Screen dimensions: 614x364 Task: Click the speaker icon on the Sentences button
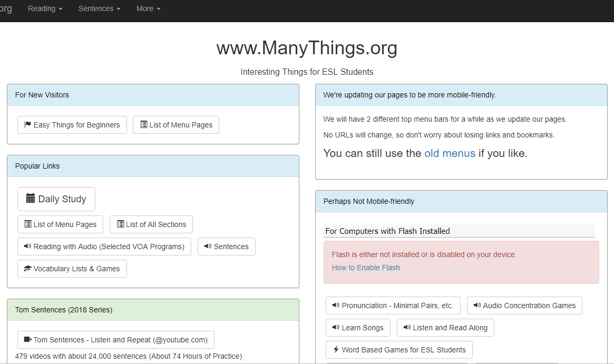click(x=208, y=246)
